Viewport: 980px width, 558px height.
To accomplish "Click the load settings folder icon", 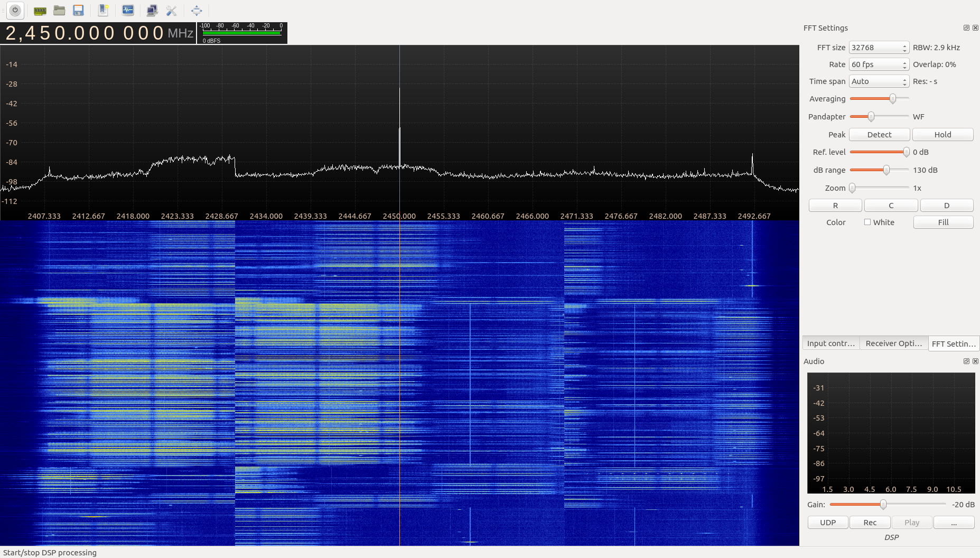I will click(x=59, y=11).
